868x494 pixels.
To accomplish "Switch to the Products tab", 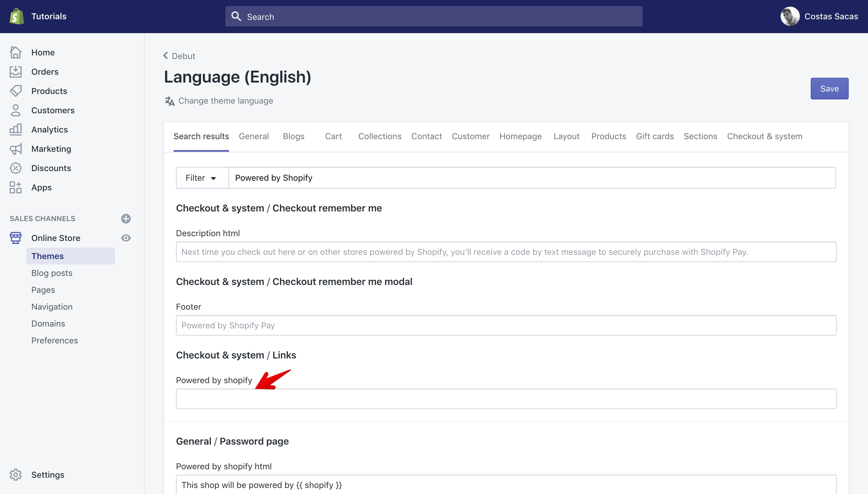I will click(x=609, y=136).
